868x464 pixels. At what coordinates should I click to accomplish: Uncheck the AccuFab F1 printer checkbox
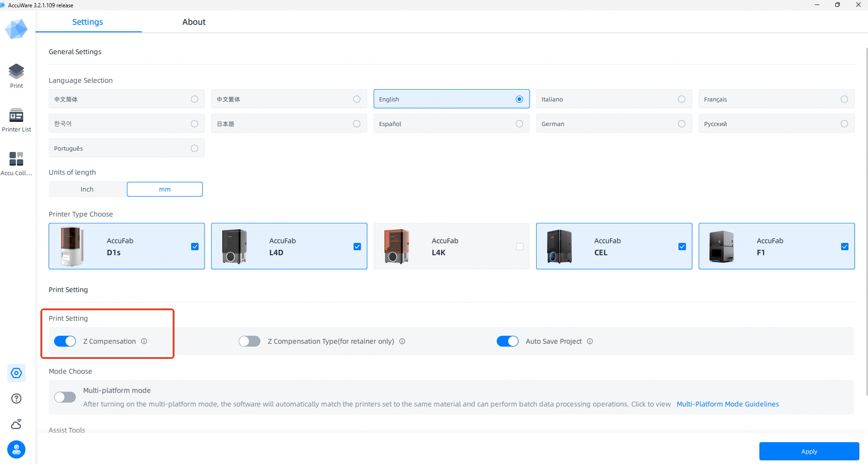point(845,247)
